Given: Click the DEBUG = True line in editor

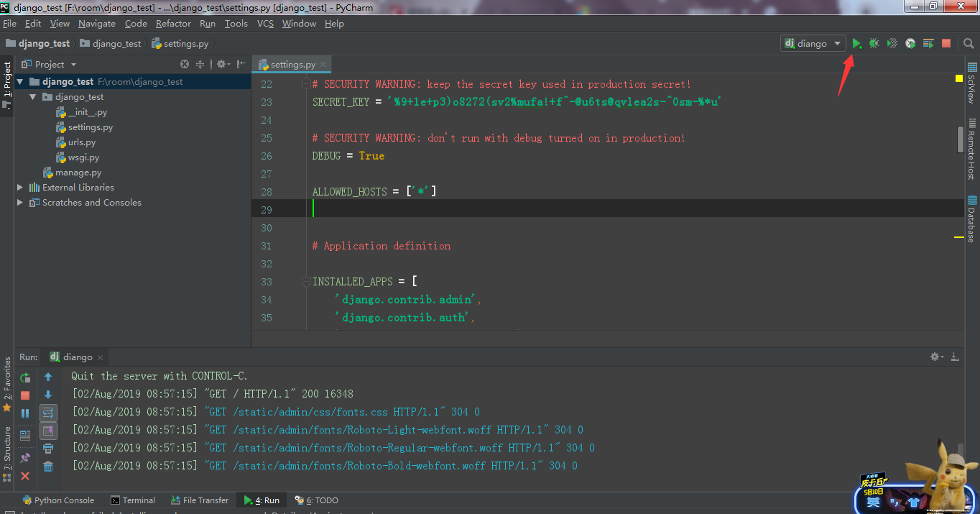Looking at the screenshot, I should pos(348,156).
